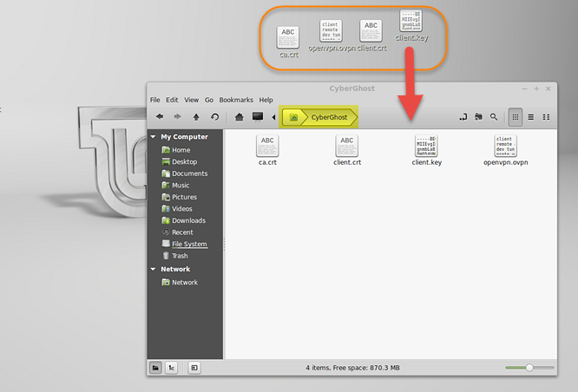Click the path bar left scroll arrow
578x392 pixels.
pos(273,117)
